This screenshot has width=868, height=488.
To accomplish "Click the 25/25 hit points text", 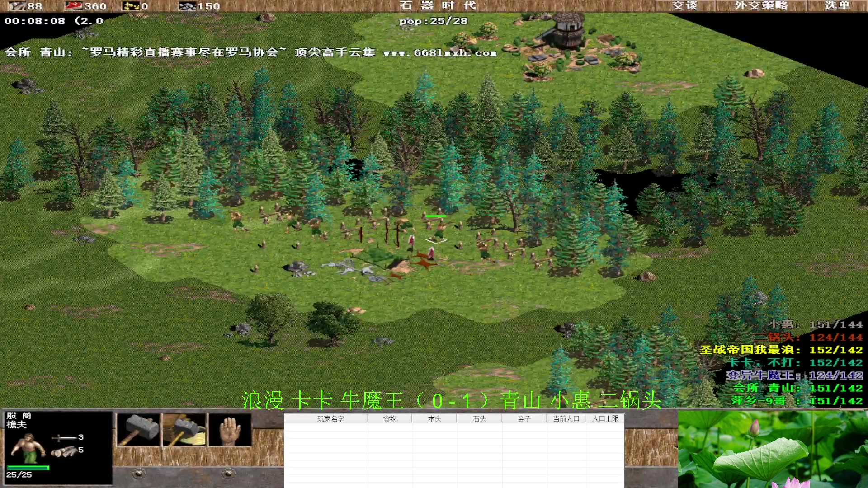I will 19,475.
